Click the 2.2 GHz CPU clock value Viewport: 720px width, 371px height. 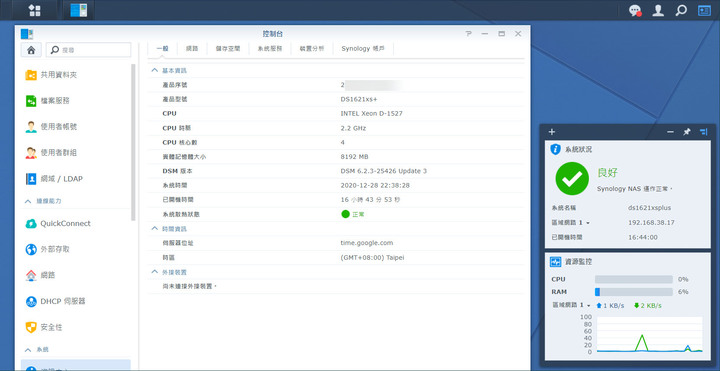(x=353, y=128)
